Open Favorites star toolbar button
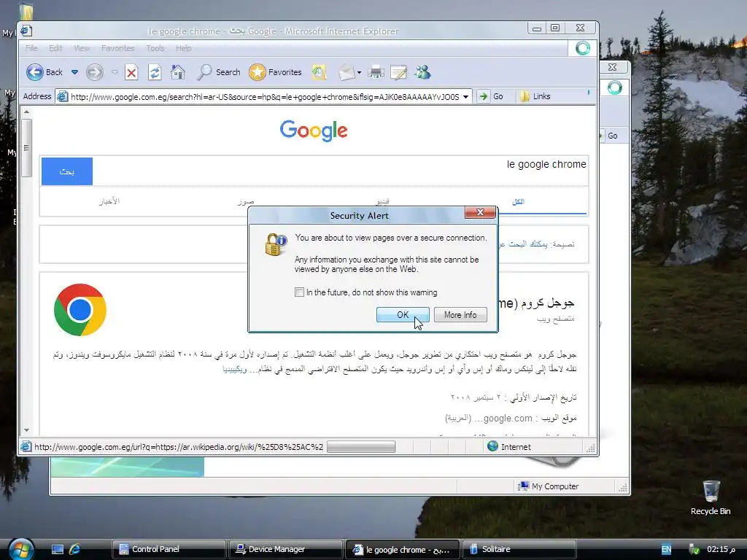Image resolution: width=747 pixels, height=560 pixels. coord(275,72)
